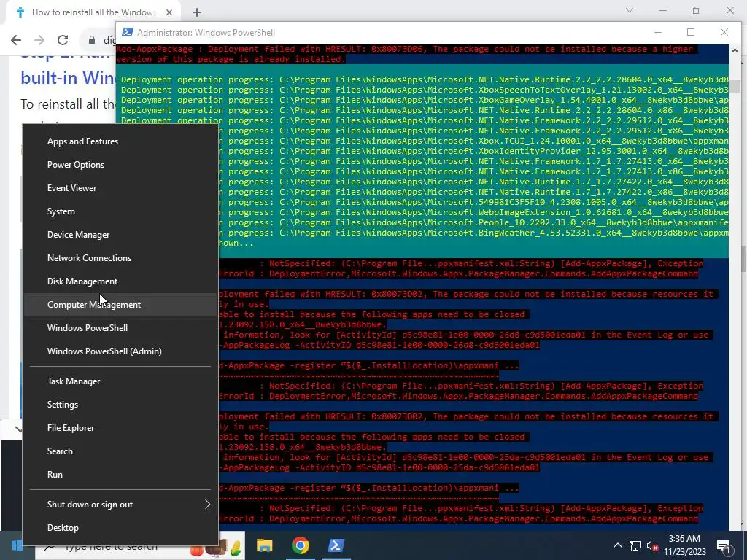Click the Windows Start button
Viewport: 747px width, 560px height.
[18, 545]
